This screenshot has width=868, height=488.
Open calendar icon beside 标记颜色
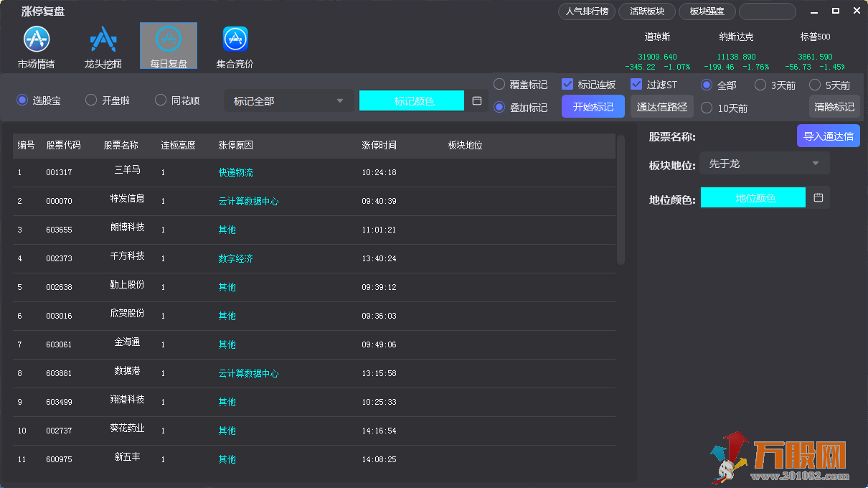[x=477, y=100]
